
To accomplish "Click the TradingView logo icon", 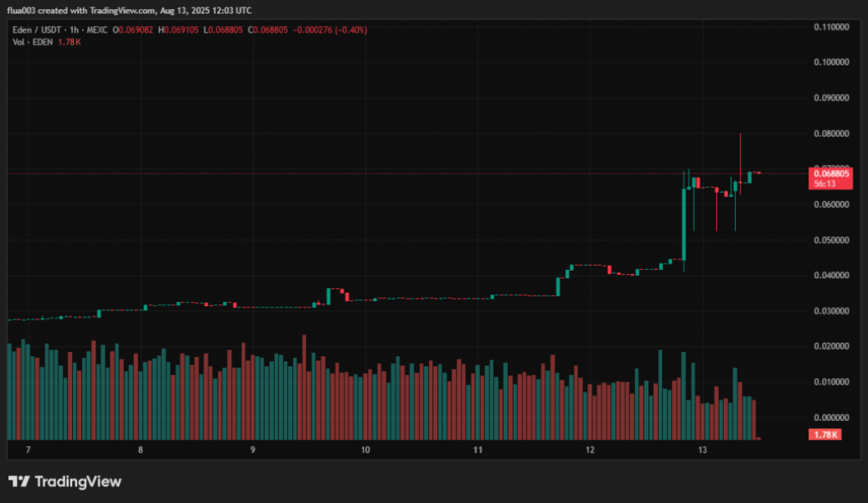I will (19, 481).
